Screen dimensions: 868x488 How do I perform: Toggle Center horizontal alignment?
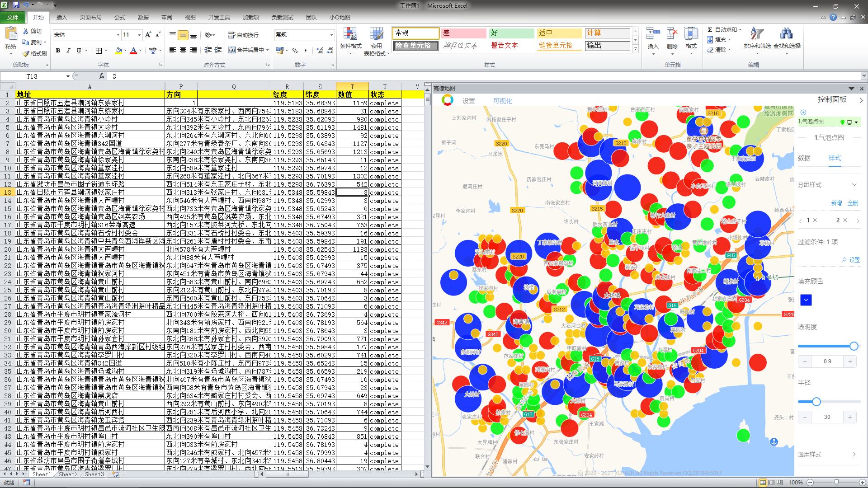(x=183, y=50)
